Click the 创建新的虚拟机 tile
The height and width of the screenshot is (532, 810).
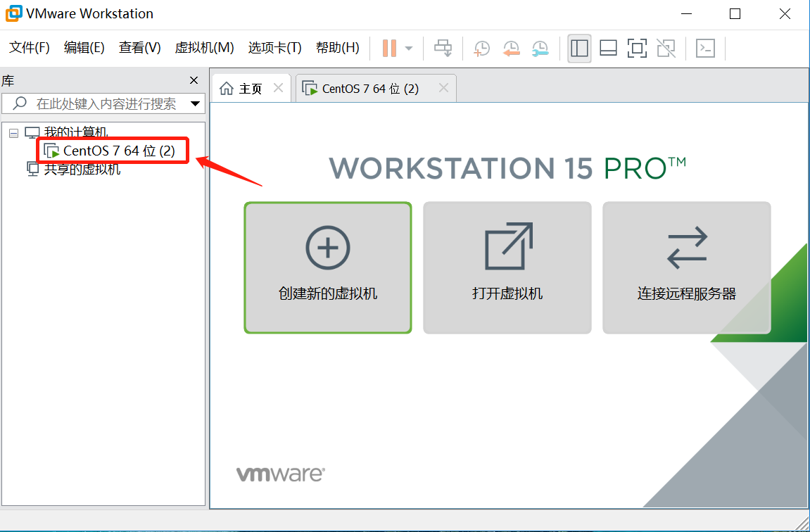tap(328, 267)
